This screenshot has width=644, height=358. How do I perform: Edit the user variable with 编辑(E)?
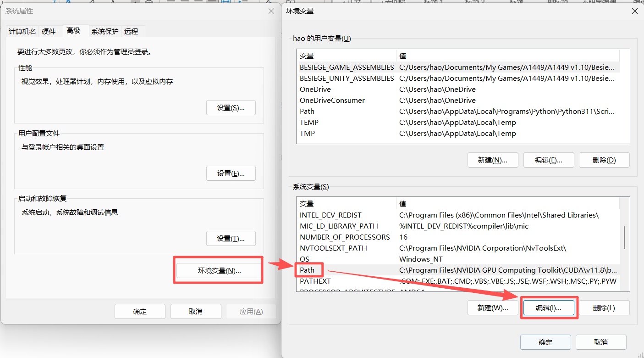tap(548, 160)
